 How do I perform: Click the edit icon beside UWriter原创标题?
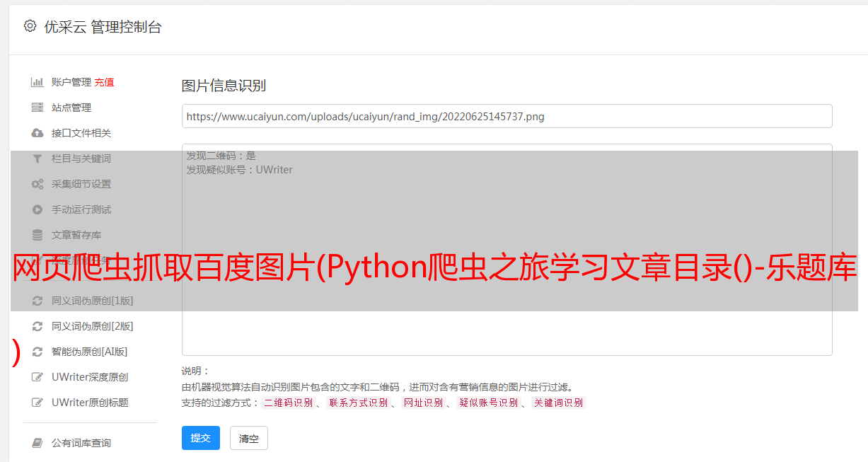37,403
